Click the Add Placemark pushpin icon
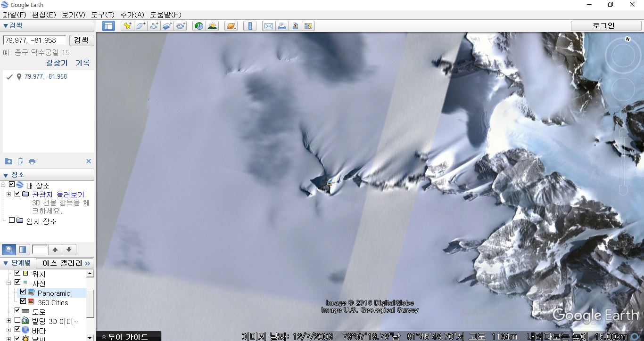Image resolution: width=644 pixels, height=341 pixels. coord(127,26)
